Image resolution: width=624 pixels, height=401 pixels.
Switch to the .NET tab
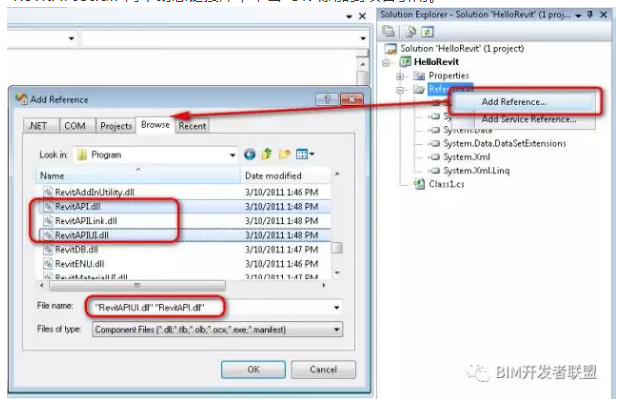(x=38, y=126)
